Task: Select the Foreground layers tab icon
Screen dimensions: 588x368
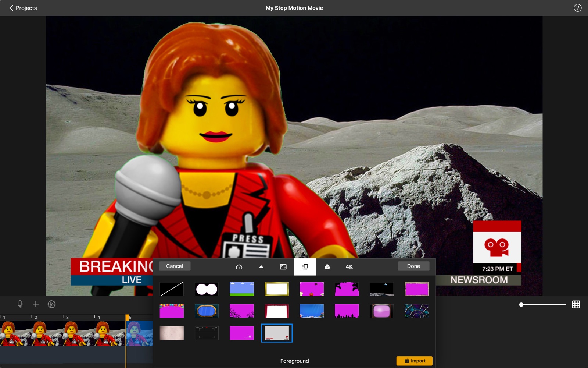Action: pos(305,267)
